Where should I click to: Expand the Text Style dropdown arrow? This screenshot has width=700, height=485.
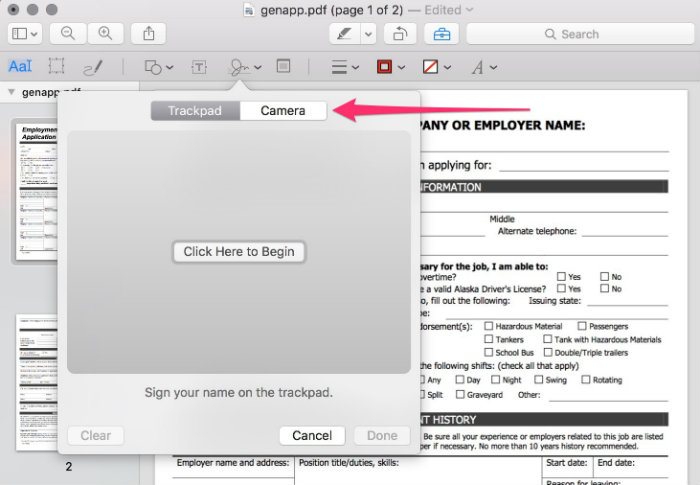[x=493, y=67]
